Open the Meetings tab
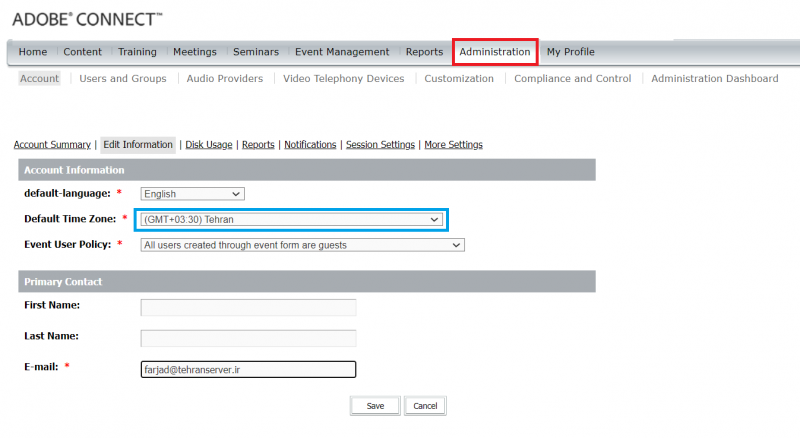Screen dimensions: 800x438 click(194, 52)
